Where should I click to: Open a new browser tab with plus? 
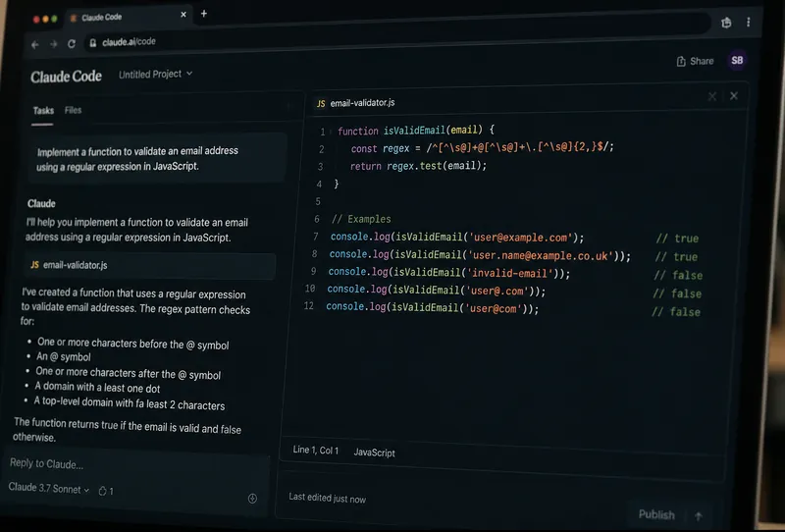coord(204,14)
